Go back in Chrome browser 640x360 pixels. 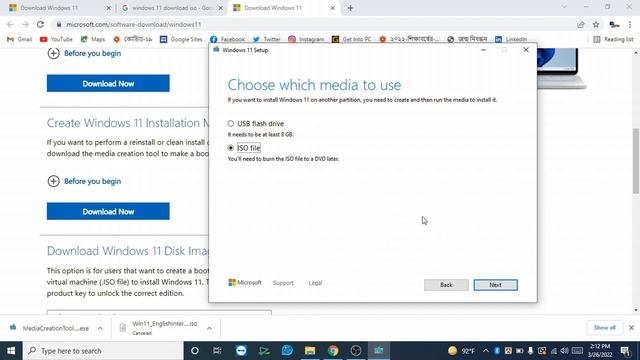[11, 24]
